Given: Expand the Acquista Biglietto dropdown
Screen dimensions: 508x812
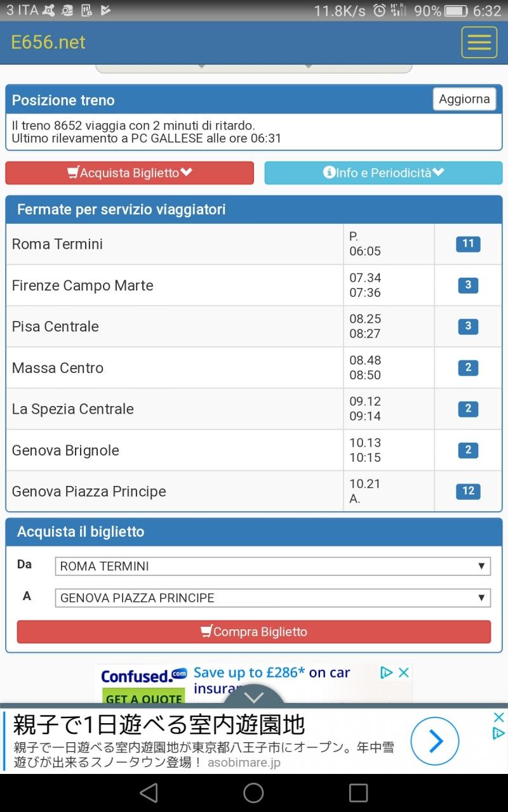Looking at the screenshot, I should click(x=130, y=173).
